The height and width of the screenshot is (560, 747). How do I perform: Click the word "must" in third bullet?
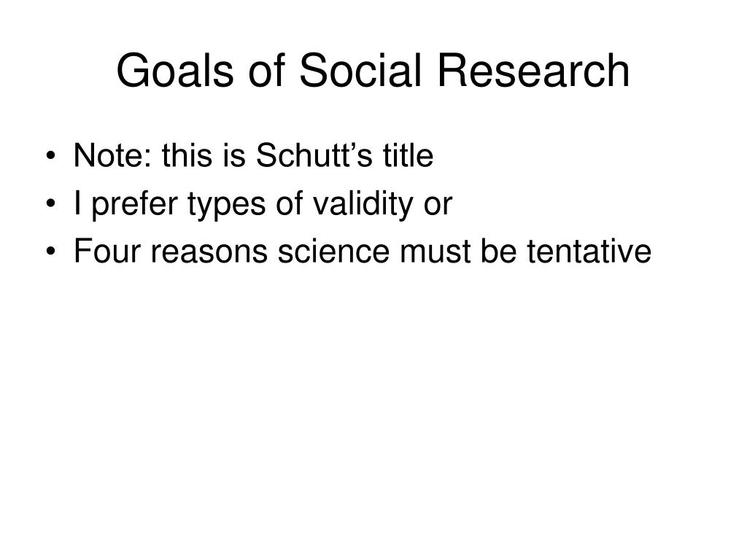click(x=435, y=251)
